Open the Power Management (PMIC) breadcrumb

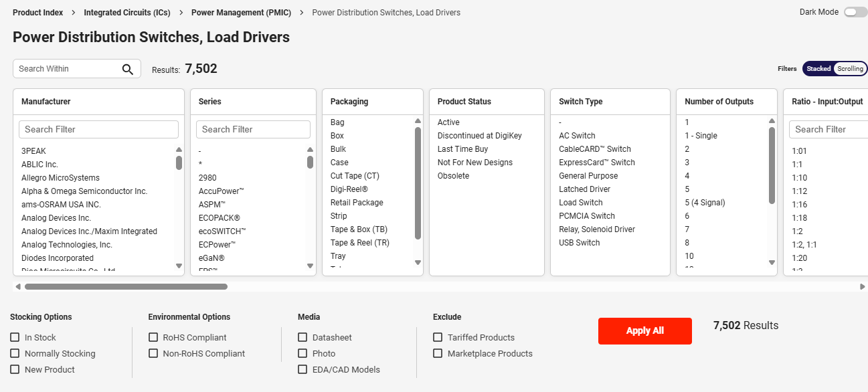point(241,13)
